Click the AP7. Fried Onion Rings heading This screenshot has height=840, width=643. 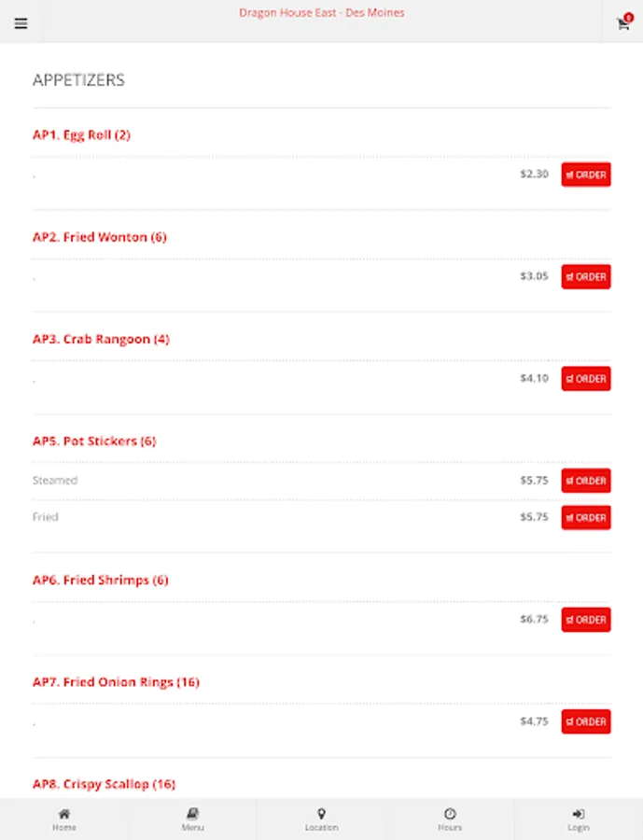116,682
